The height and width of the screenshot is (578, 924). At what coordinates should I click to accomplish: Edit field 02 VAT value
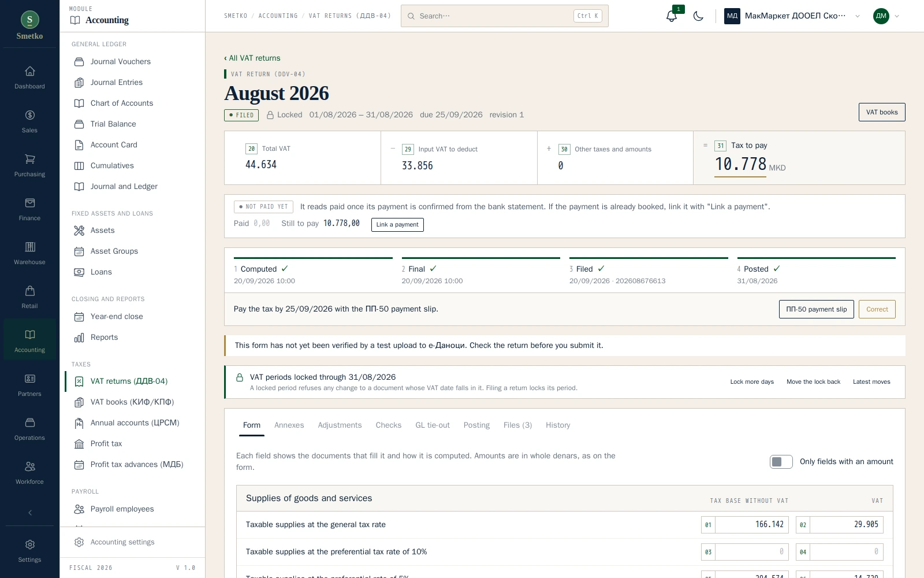click(846, 525)
